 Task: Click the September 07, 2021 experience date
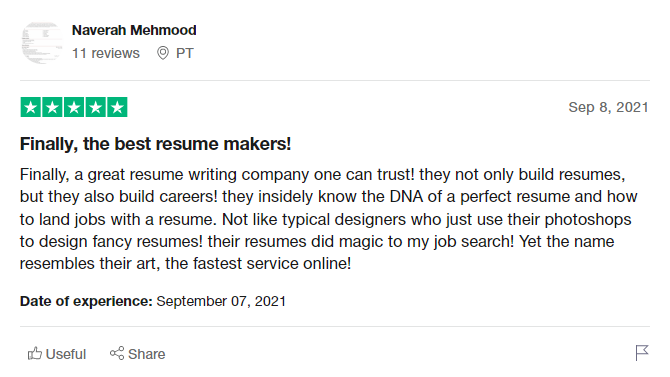221,301
